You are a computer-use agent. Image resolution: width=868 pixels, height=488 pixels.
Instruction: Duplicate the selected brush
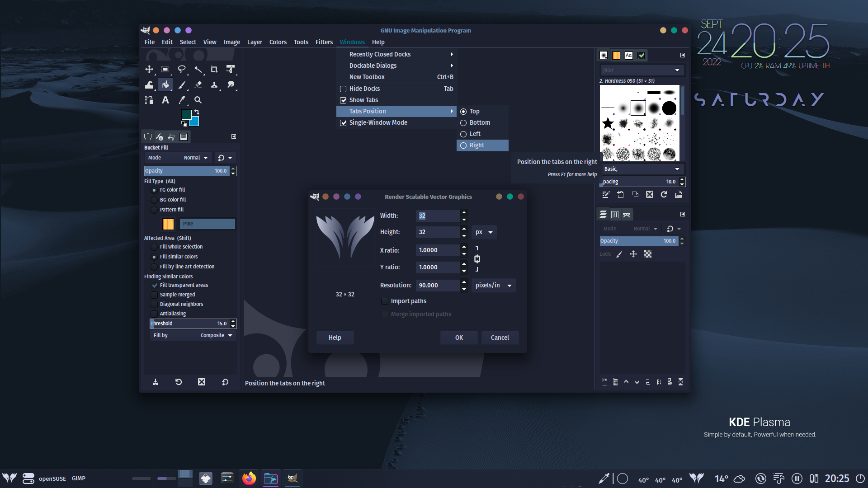pyautogui.click(x=635, y=194)
